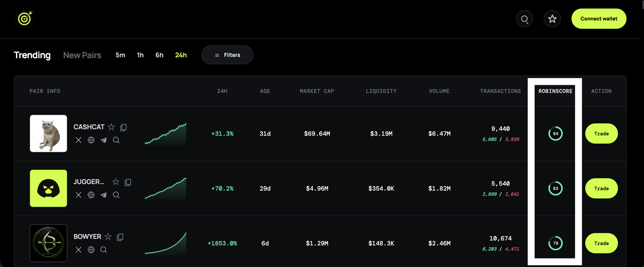Click the ROBINSCORE column header
This screenshot has width=644, height=267.
[x=555, y=91]
